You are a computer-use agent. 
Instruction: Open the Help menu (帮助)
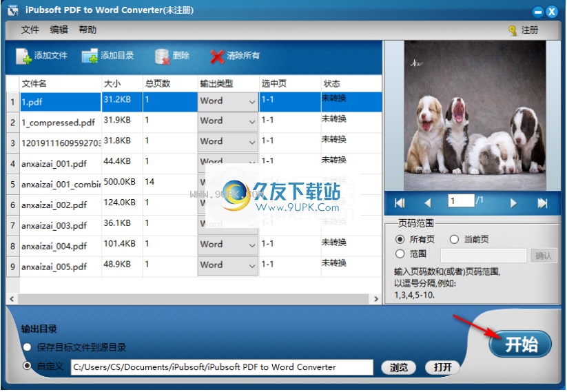(87, 30)
